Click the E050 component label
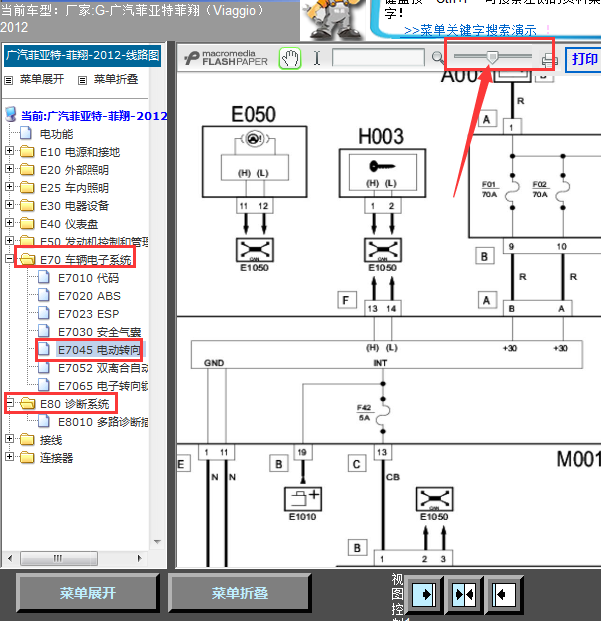 (x=253, y=114)
